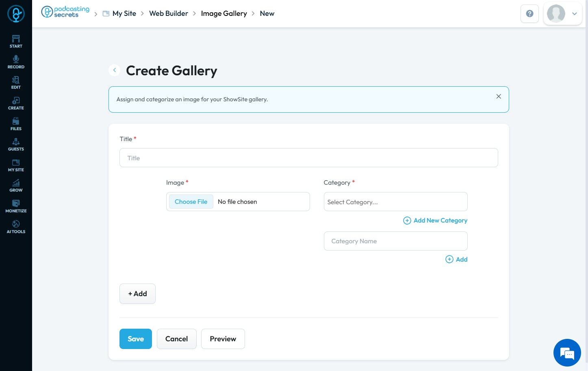This screenshot has width=588, height=371.
Task: Open the Files section in sidebar
Action: pyautogui.click(x=16, y=124)
